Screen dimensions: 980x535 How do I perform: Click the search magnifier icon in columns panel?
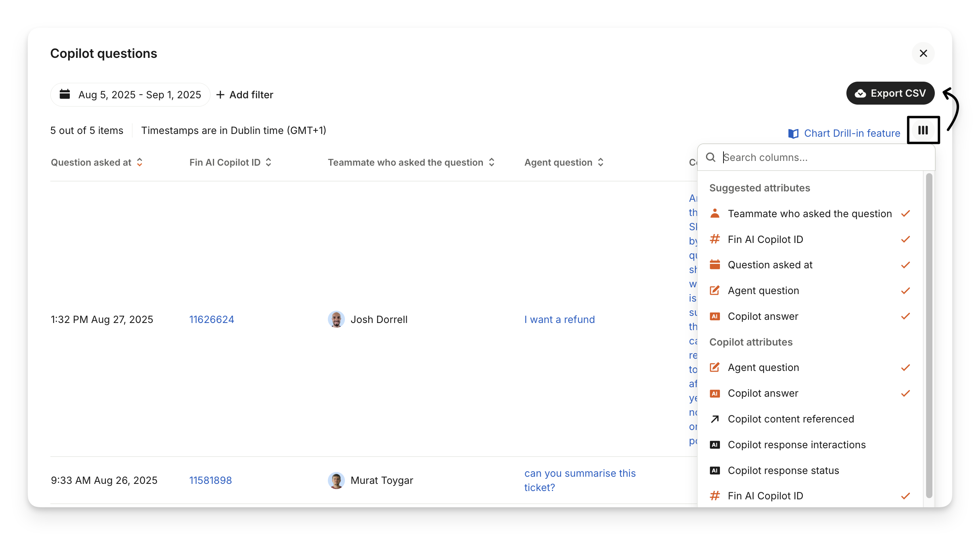click(x=711, y=157)
